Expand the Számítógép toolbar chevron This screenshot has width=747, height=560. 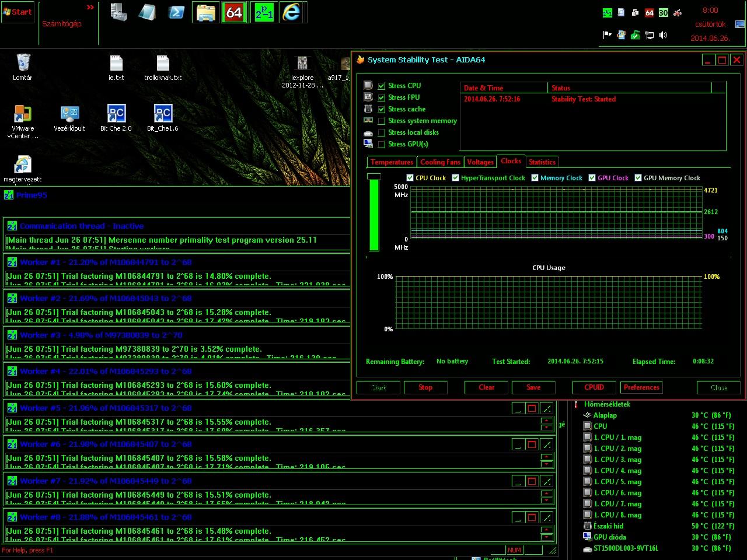[x=90, y=8]
